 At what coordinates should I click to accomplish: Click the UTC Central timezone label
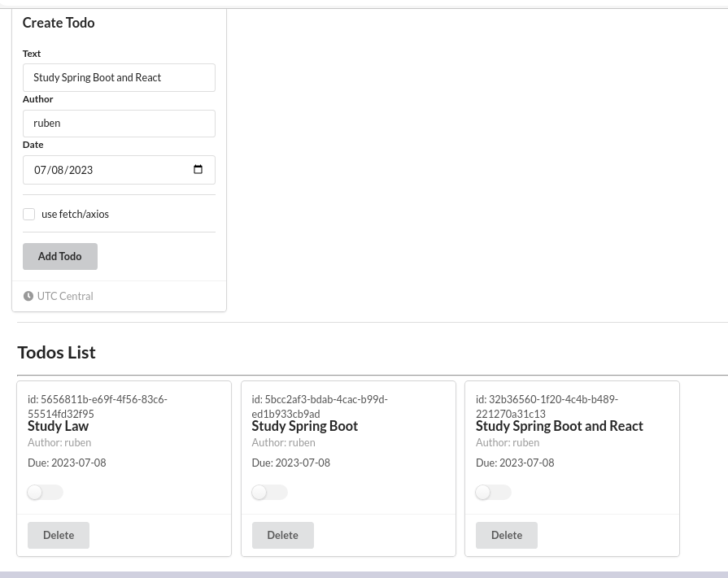tap(65, 296)
